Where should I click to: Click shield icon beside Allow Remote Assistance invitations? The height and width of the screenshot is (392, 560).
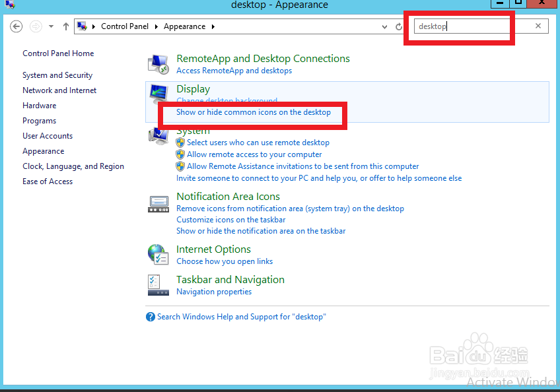point(180,166)
